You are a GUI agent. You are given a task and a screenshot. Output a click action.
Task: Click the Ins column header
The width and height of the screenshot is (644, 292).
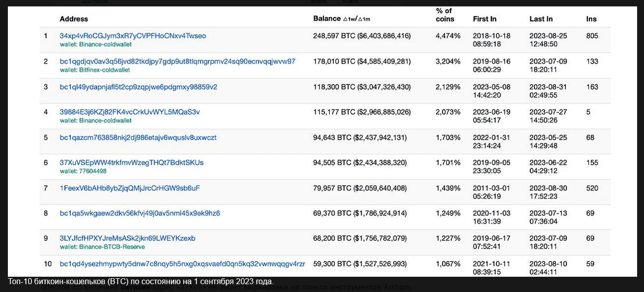click(x=591, y=19)
